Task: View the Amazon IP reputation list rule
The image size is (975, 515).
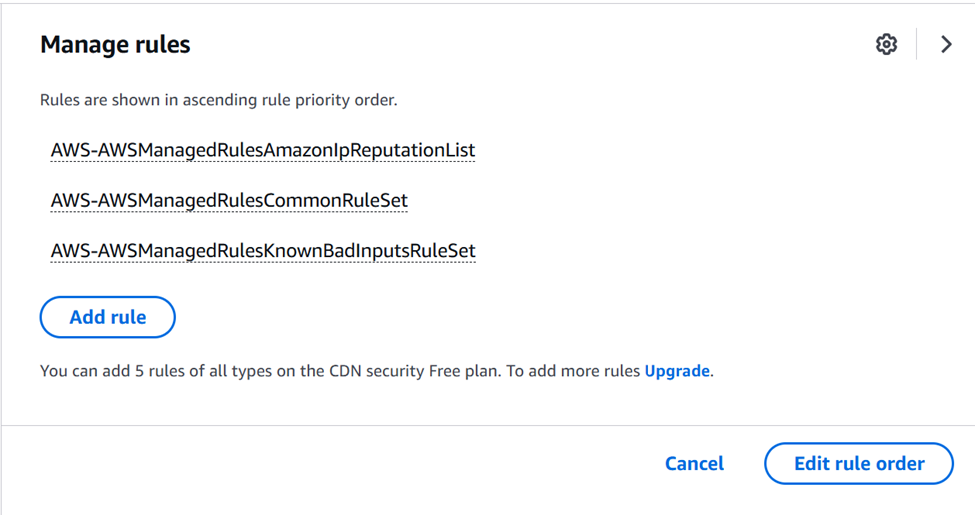Action: coord(263,150)
